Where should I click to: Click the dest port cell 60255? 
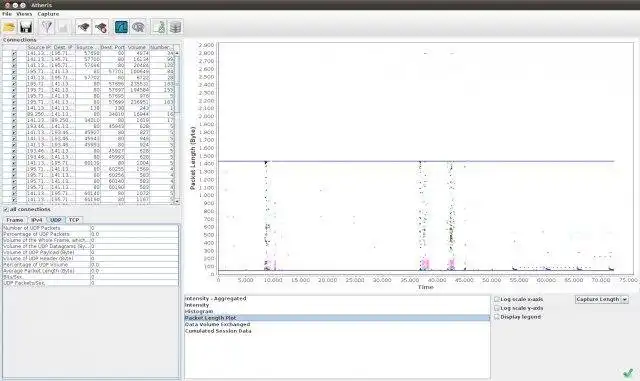(x=112, y=169)
